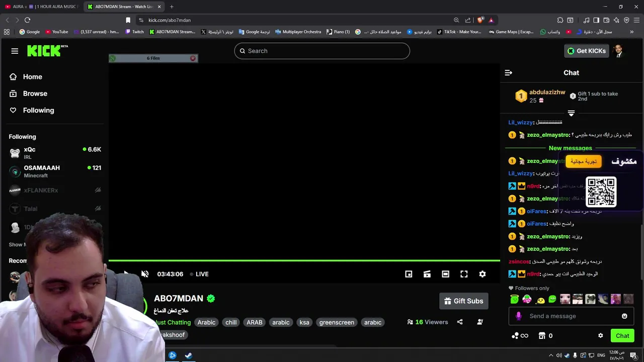Screen dimensions: 644x362
Task: Open Brave Rewards triangle icon
Action: pos(491,20)
